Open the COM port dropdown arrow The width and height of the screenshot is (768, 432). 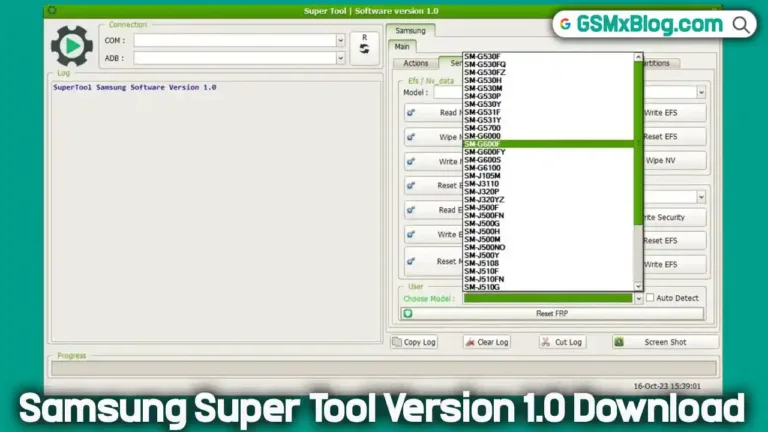pyautogui.click(x=340, y=40)
